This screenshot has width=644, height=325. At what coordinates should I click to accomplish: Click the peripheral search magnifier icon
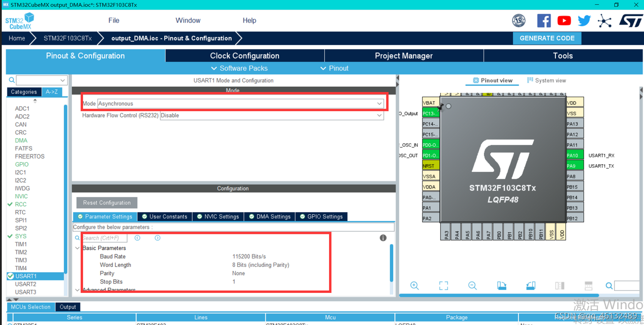(x=12, y=80)
